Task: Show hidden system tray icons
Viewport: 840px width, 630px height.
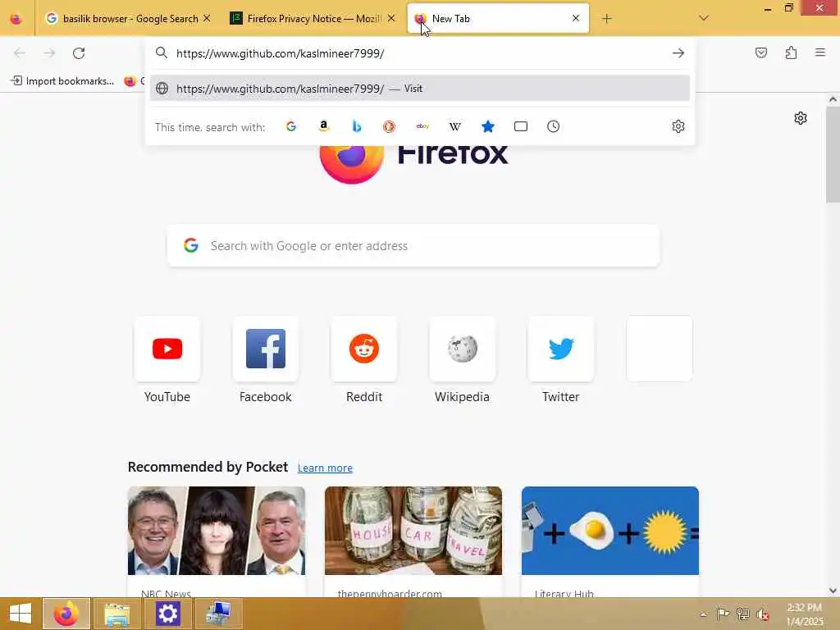Action: (703, 614)
